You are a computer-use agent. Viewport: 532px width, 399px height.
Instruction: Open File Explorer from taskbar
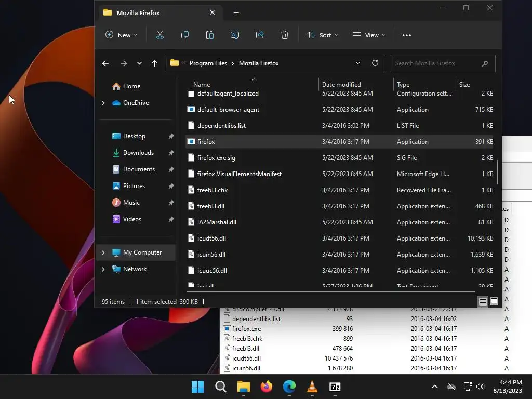point(243,387)
